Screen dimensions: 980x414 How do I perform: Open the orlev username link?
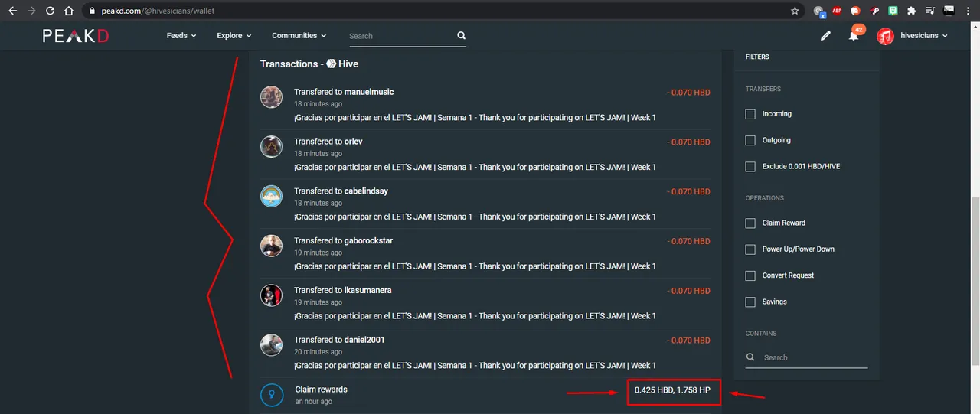(354, 142)
